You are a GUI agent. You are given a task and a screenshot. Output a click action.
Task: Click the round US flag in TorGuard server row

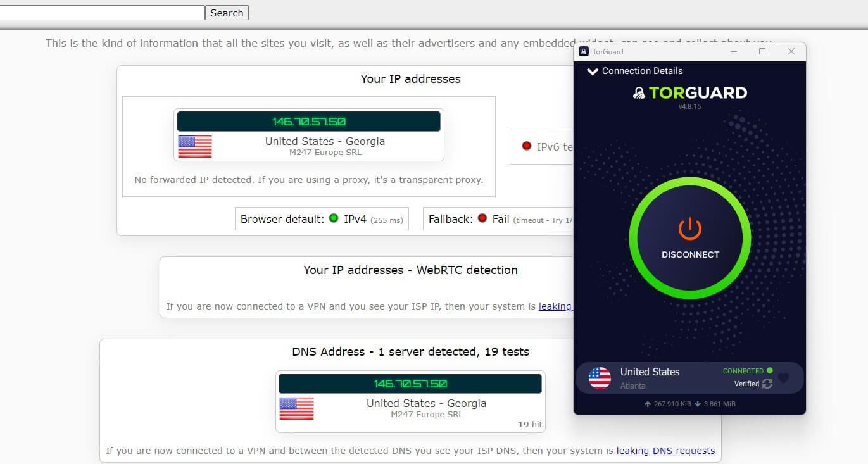(x=600, y=378)
